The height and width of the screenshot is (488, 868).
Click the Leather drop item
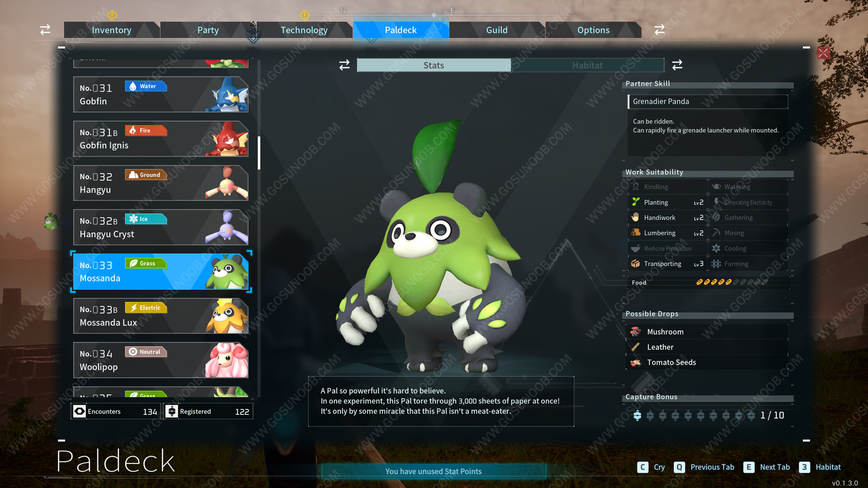click(708, 347)
